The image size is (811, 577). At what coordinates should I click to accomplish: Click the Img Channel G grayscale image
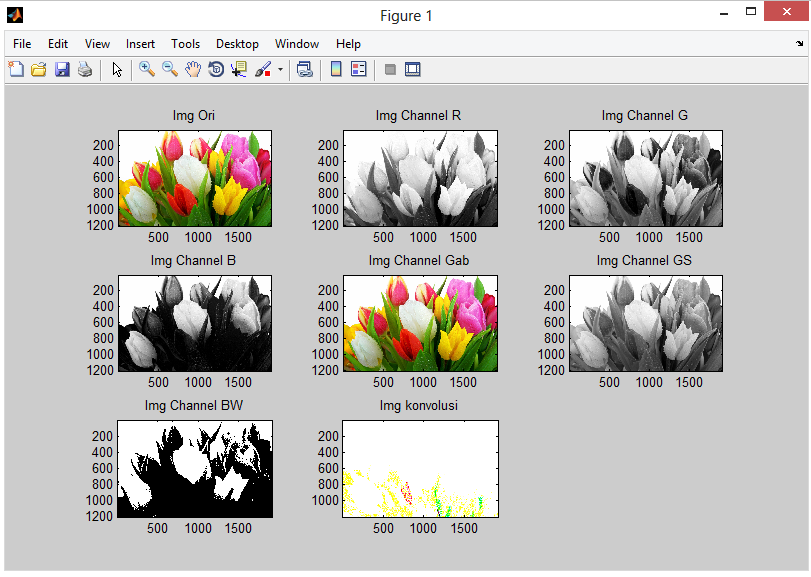click(x=646, y=178)
